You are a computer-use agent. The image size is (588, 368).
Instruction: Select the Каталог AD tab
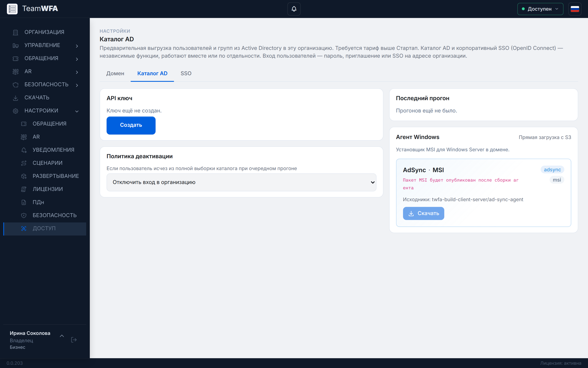(152, 74)
